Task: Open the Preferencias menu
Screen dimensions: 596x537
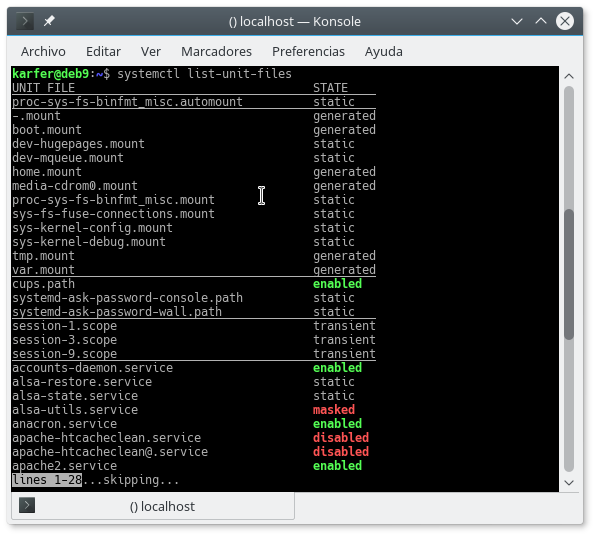Action: [x=308, y=52]
